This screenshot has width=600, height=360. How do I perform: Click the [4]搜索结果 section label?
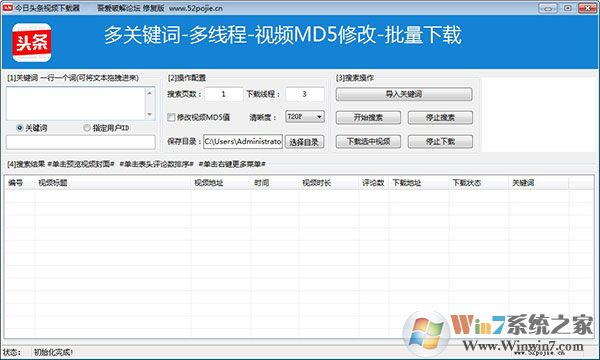coord(26,164)
